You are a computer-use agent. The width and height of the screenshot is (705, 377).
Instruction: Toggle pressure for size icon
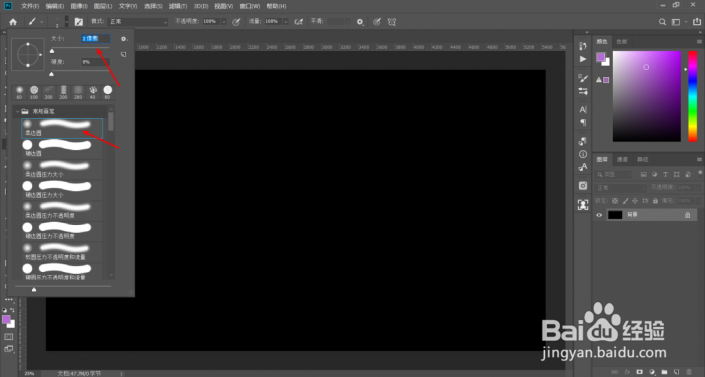pyautogui.click(x=377, y=22)
